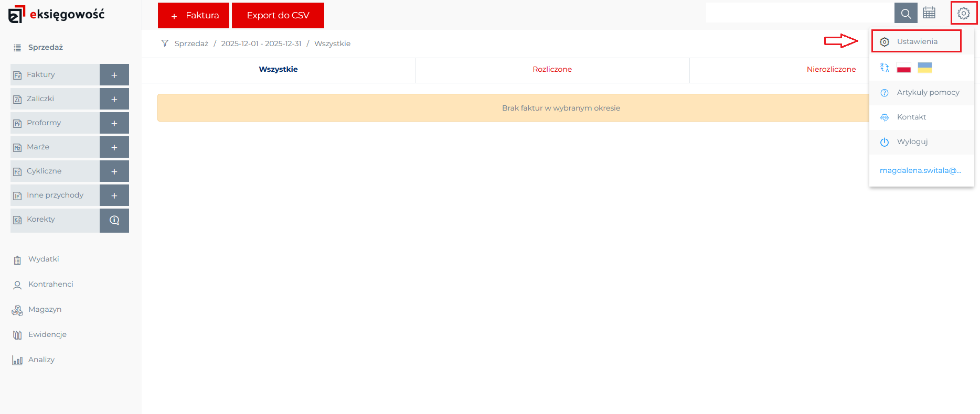The height and width of the screenshot is (414, 980).
Task: Click the info icon next to Korekty
Action: click(x=114, y=220)
